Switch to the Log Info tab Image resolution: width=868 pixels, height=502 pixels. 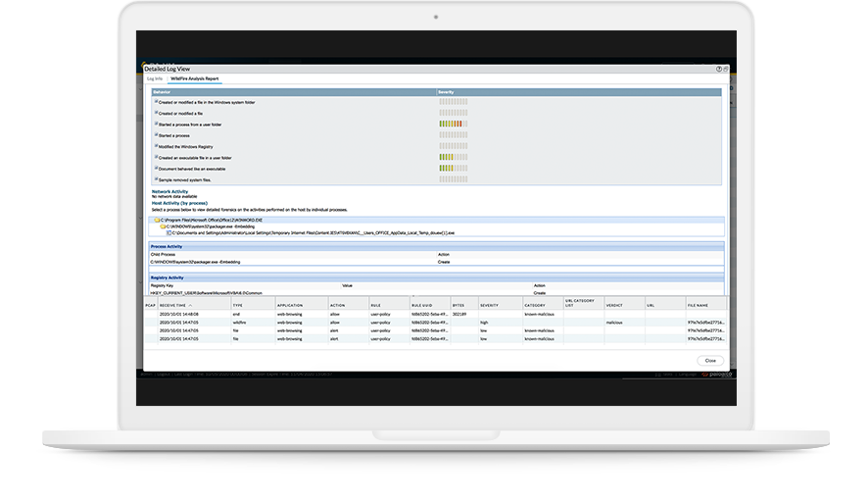click(155, 78)
